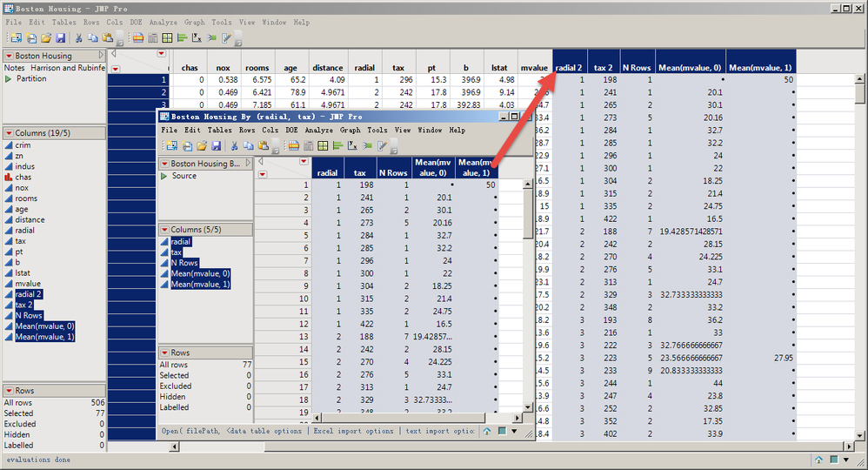
Task: Open red triangle menu for Boston Housing panel
Action: pos(9,57)
